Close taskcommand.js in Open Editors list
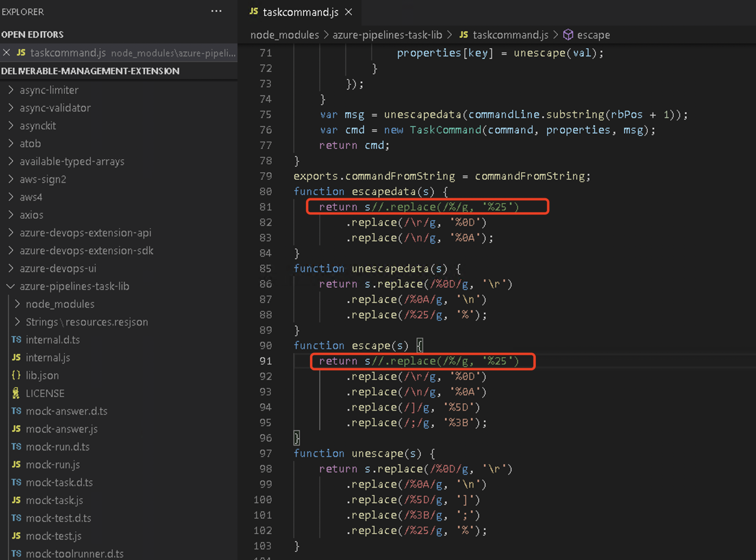 pos(6,53)
